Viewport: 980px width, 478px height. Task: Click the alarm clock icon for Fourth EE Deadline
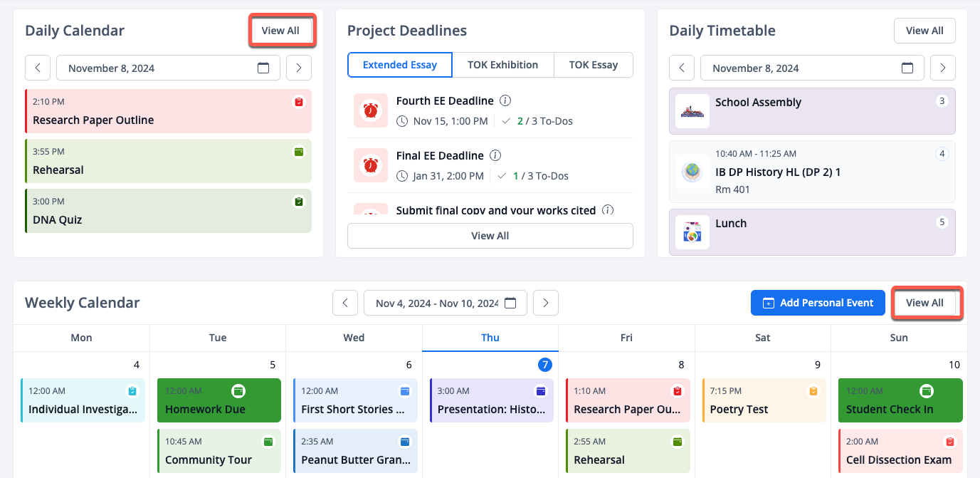point(370,110)
